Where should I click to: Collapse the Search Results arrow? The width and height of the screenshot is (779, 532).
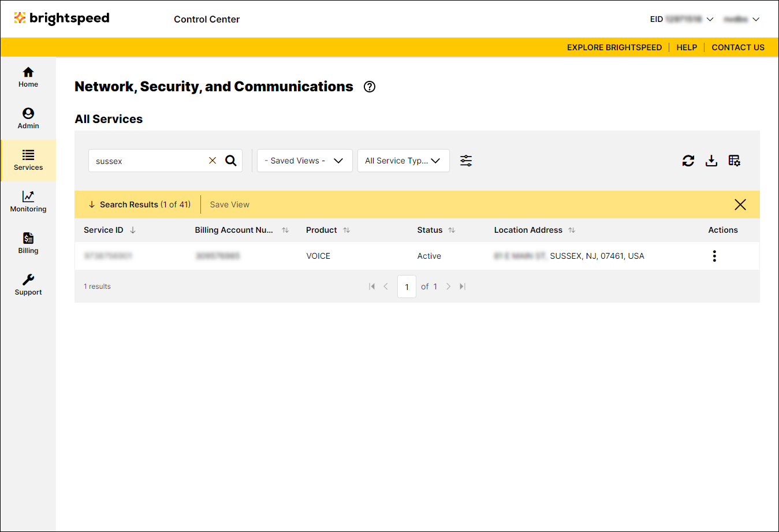pyautogui.click(x=92, y=204)
